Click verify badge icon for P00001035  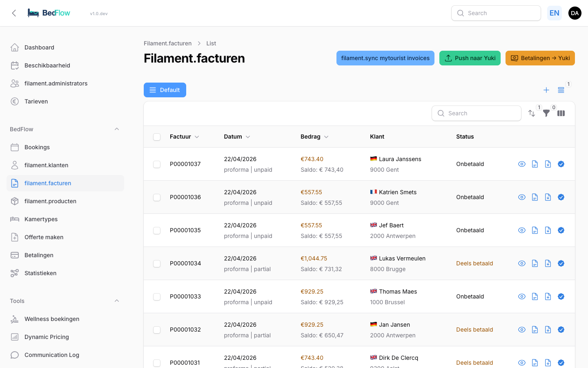click(x=561, y=230)
